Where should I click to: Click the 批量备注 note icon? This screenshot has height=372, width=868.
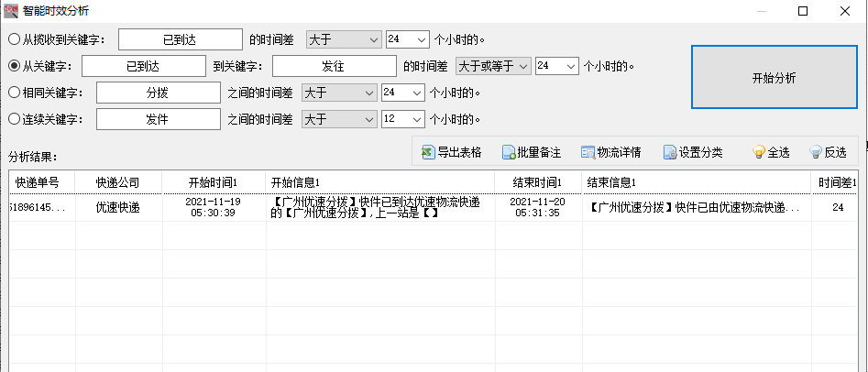coord(509,152)
